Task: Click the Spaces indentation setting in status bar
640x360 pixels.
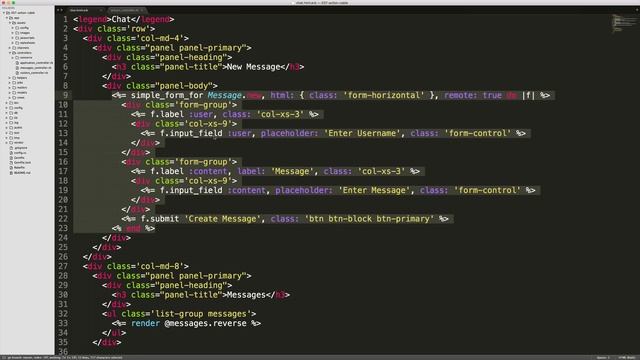Action: 603,358
